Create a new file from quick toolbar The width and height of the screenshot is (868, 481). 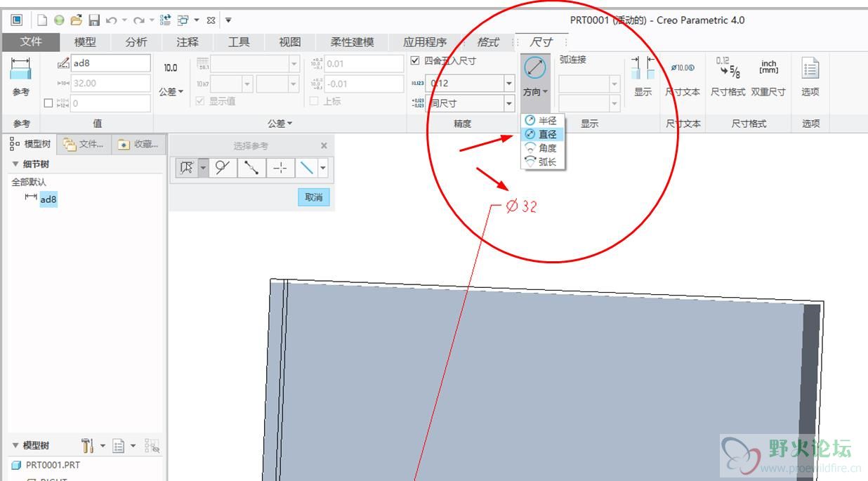coord(41,20)
